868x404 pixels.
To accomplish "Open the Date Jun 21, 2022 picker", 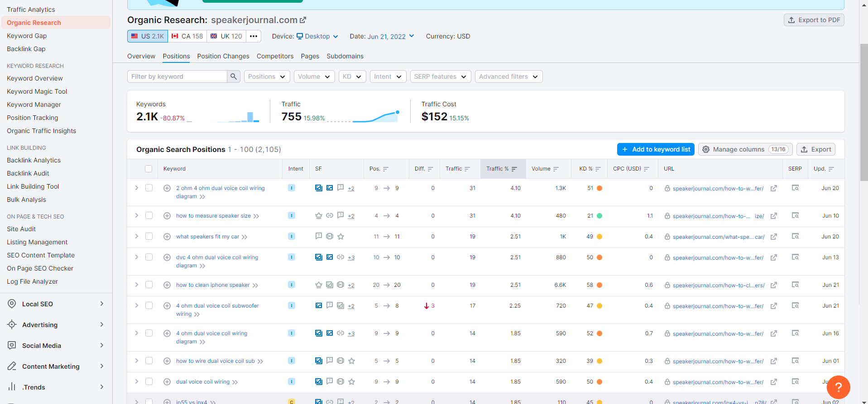I will (391, 36).
